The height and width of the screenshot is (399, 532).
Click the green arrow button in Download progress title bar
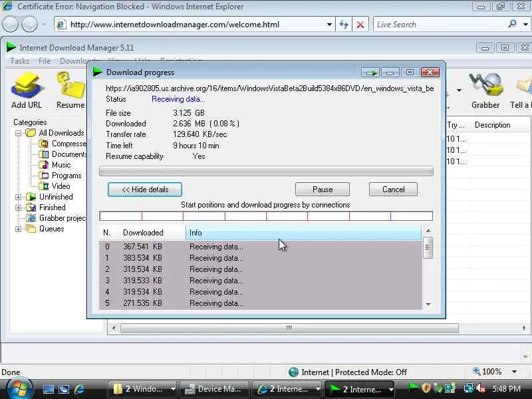coord(370,72)
